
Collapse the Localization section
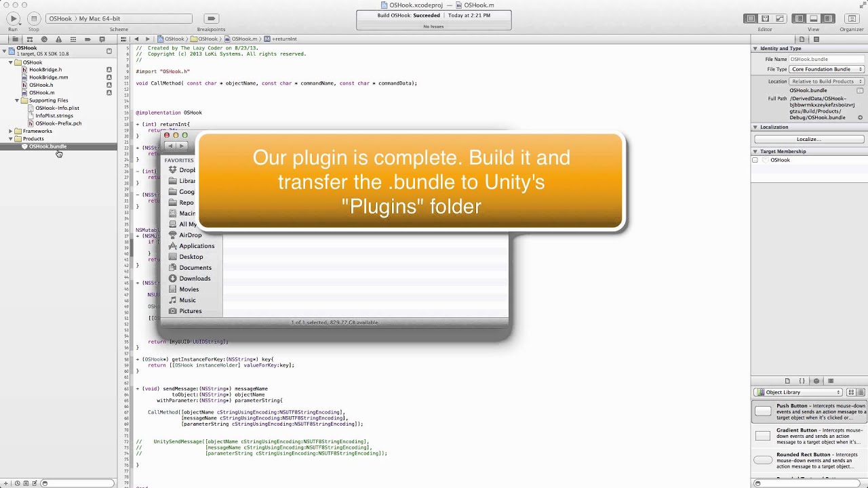pos(755,127)
